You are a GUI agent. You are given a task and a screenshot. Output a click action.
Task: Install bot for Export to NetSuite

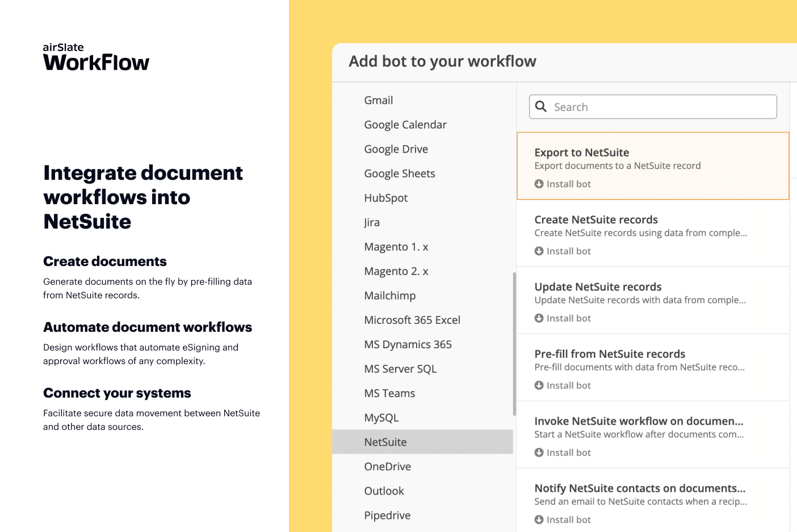pyautogui.click(x=563, y=184)
